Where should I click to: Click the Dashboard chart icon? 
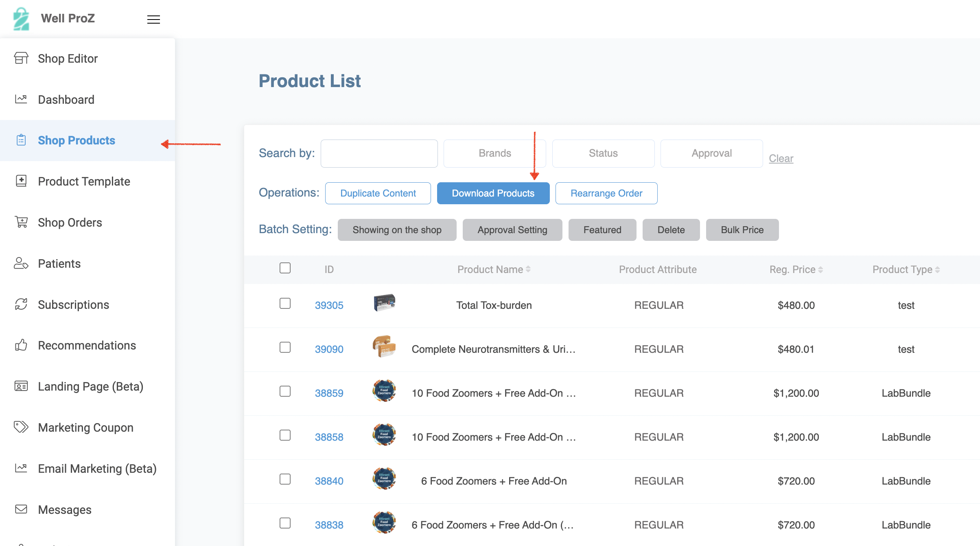[x=21, y=99]
